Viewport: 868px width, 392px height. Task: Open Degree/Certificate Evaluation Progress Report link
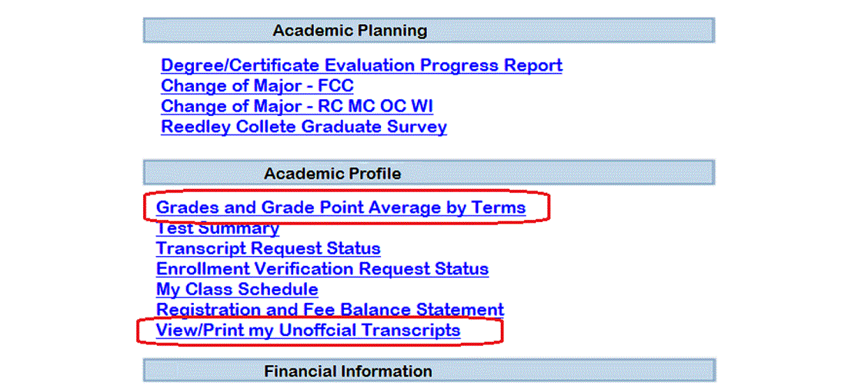pyautogui.click(x=361, y=65)
